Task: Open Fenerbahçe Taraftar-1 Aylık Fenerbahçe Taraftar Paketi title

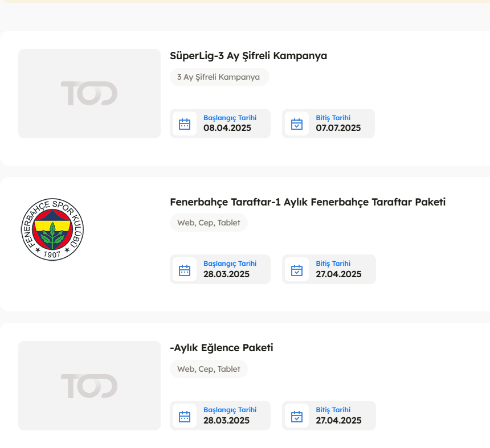Action: point(308,202)
